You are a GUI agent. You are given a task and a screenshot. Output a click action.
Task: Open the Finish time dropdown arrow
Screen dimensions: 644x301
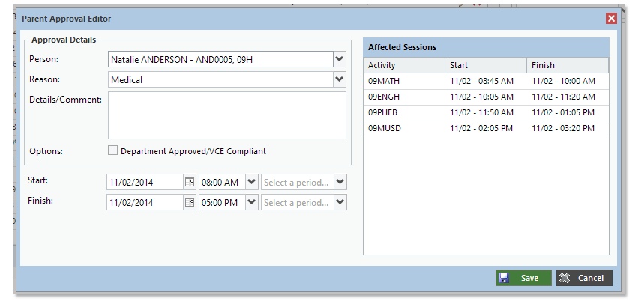click(x=251, y=202)
